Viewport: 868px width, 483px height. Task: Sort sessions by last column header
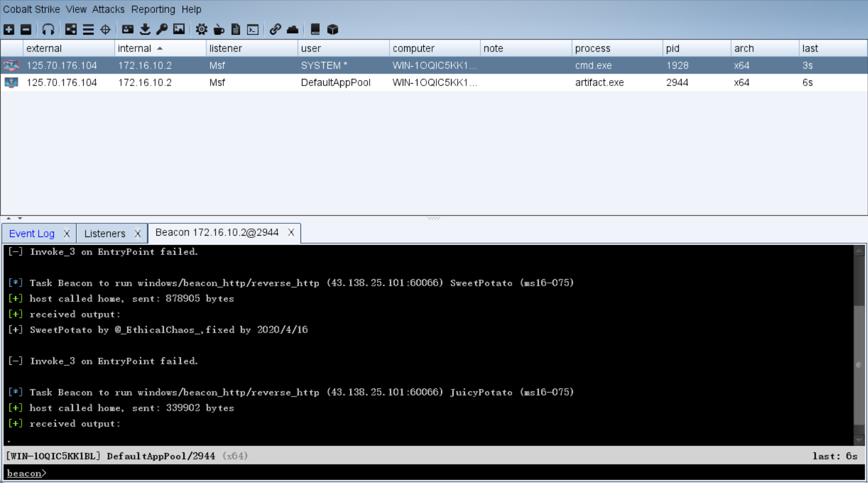pos(833,48)
